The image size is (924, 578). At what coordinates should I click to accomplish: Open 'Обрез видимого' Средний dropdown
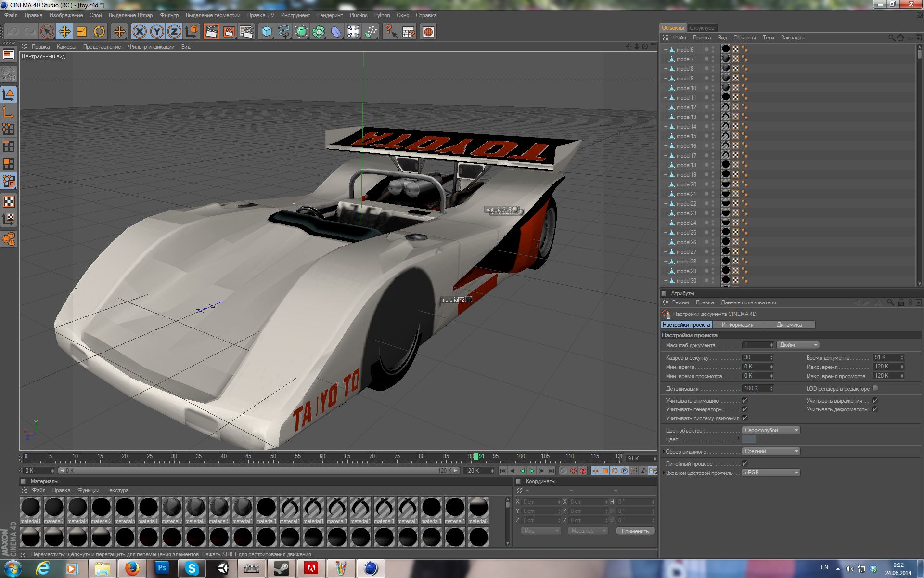pos(771,451)
